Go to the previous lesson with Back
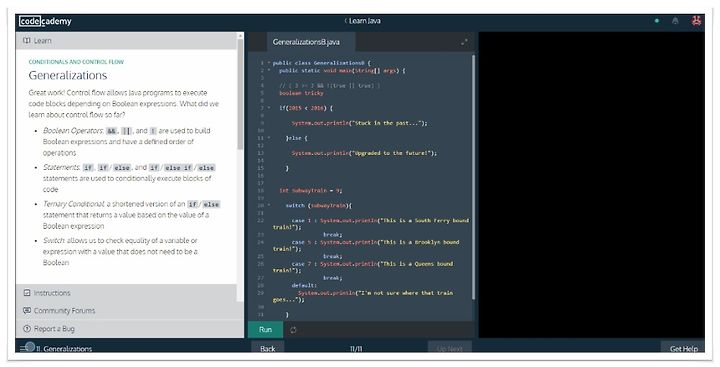This screenshot has height=367, width=720. (267, 348)
